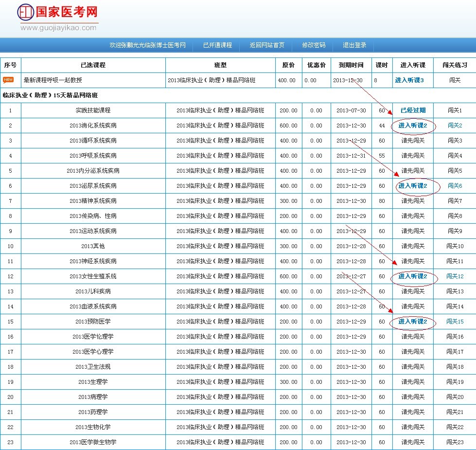Screen dimensions: 476x450
Task: Click the 闯关10 practice text
Action: 455,246
